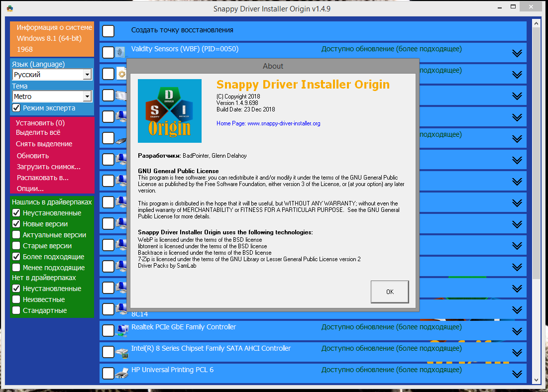Open Распаковать в...
The height and width of the screenshot is (392, 548).
[x=43, y=178]
